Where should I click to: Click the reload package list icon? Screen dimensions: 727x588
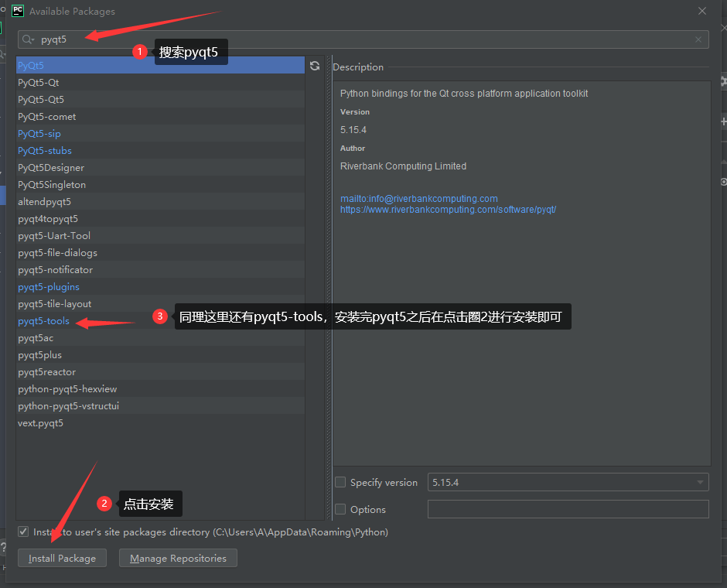315,66
